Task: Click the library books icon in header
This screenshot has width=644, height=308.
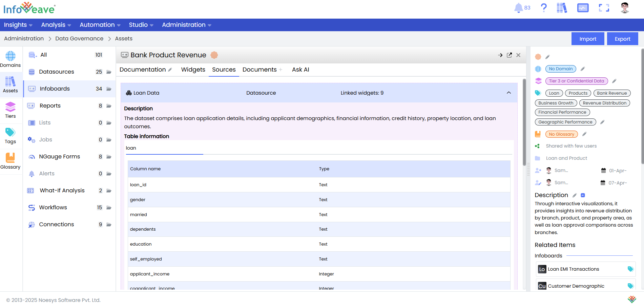Action: tap(562, 8)
